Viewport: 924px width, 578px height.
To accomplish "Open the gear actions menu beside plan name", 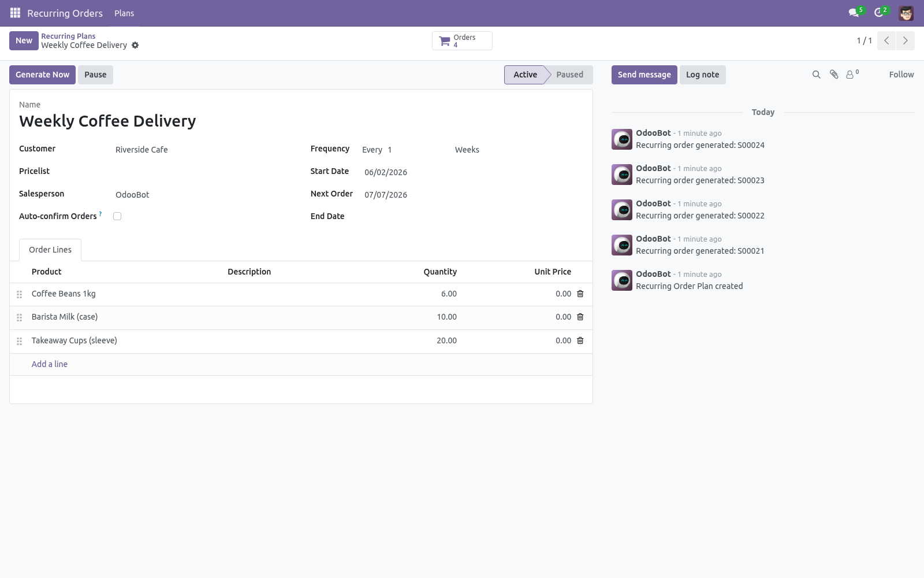I will click(135, 45).
